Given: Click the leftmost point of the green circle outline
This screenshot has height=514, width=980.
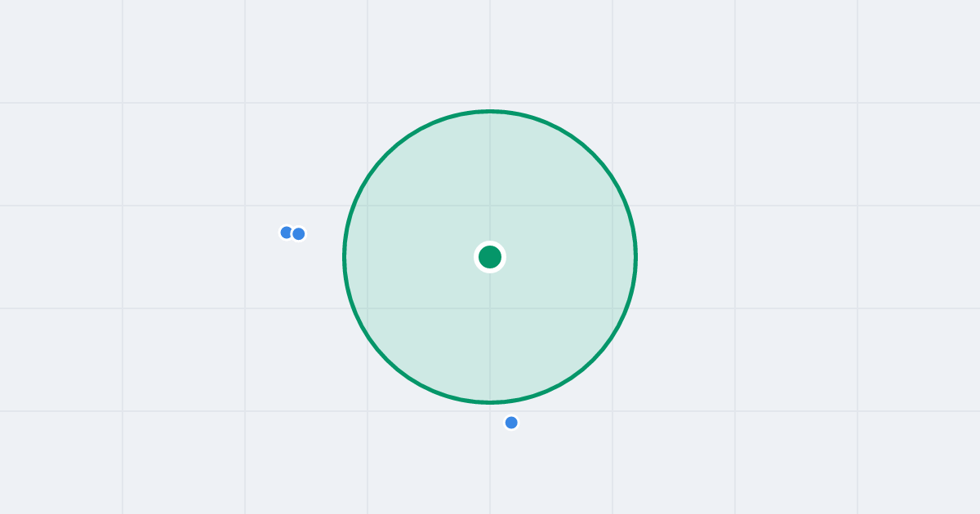Looking at the screenshot, I should click(x=345, y=257).
